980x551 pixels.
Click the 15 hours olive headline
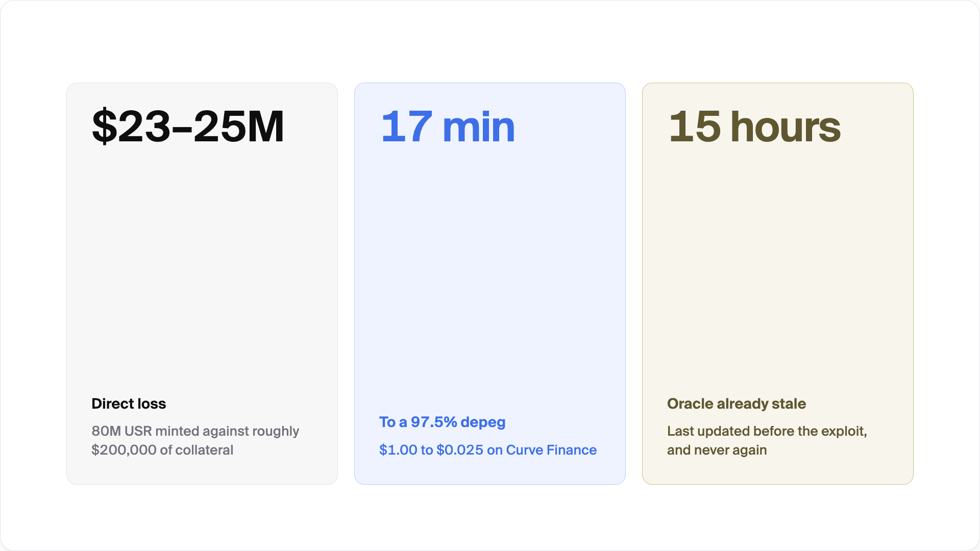click(754, 126)
